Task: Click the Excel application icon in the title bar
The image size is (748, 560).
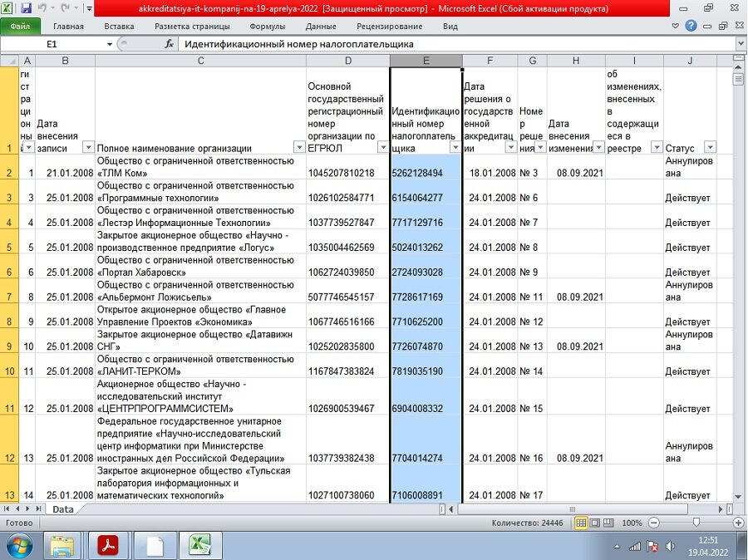Action: pyautogui.click(x=8, y=8)
